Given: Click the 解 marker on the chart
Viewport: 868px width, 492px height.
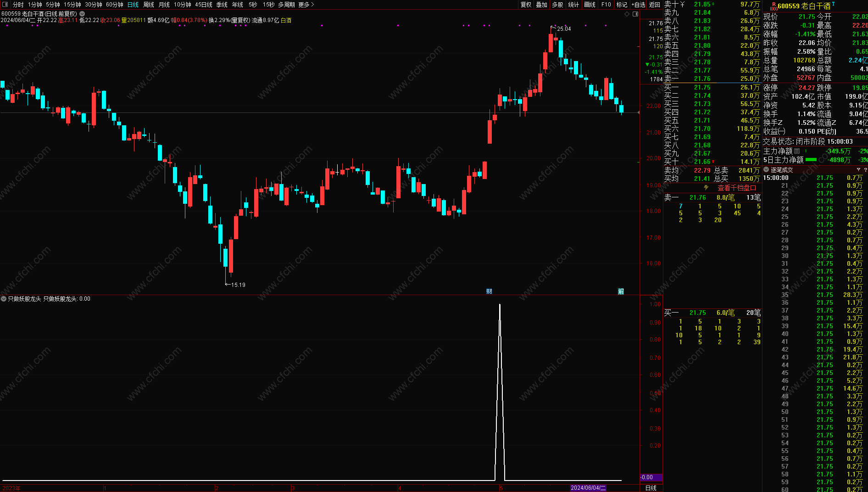Looking at the screenshot, I should click(621, 291).
